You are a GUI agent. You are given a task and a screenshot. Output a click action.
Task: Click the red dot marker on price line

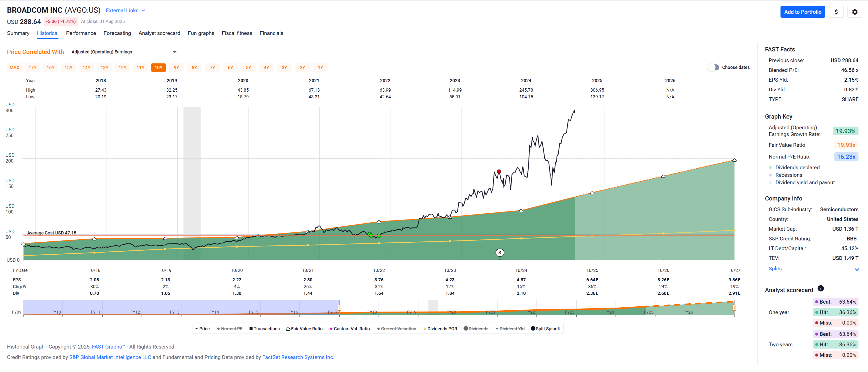click(x=499, y=172)
